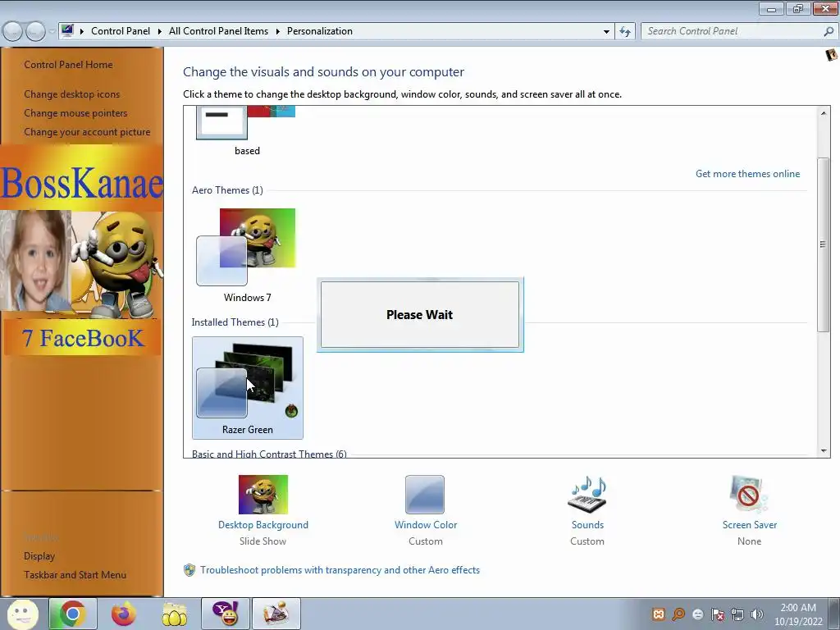Image resolution: width=840 pixels, height=630 pixels.
Task: Open Taskbar and Start Menu link
Action: tap(75, 575)
